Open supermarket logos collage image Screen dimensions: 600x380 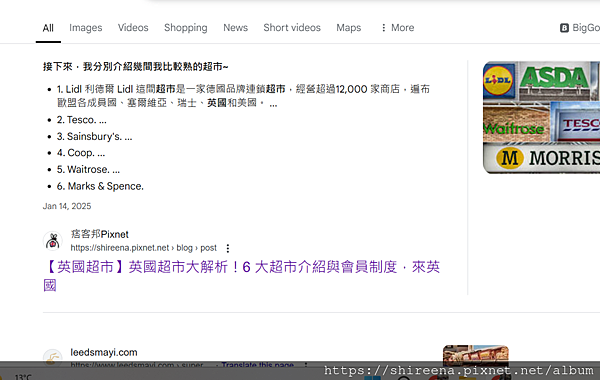[x=541, y=117]
